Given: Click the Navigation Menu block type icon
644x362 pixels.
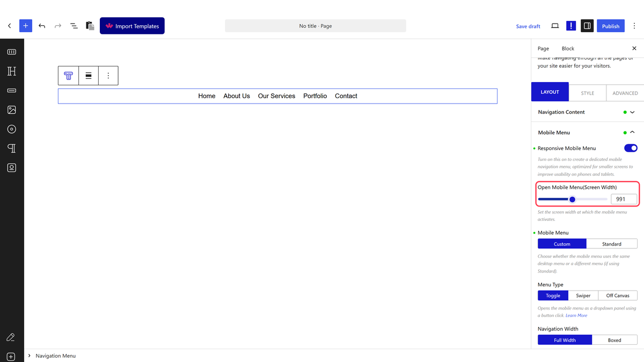Looking at the screenshot, I should 68,76.
